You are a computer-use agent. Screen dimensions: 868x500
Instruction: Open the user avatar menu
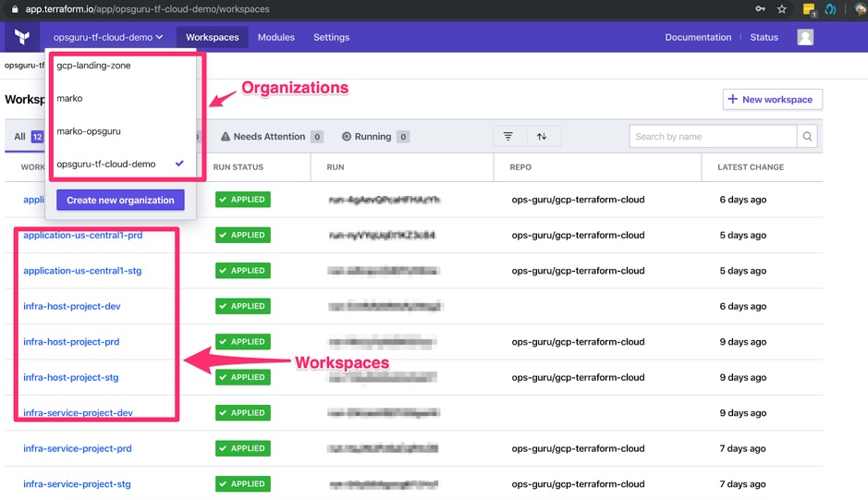point(805,37)
